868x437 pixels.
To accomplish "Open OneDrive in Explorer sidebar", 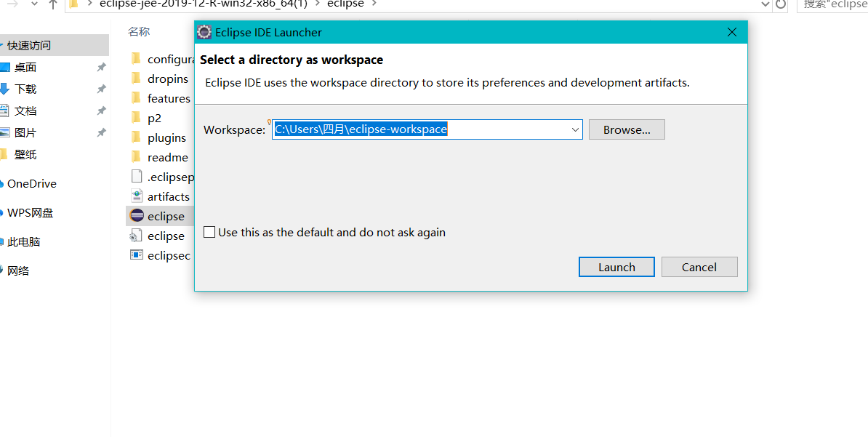I will [x=31, y=184].
